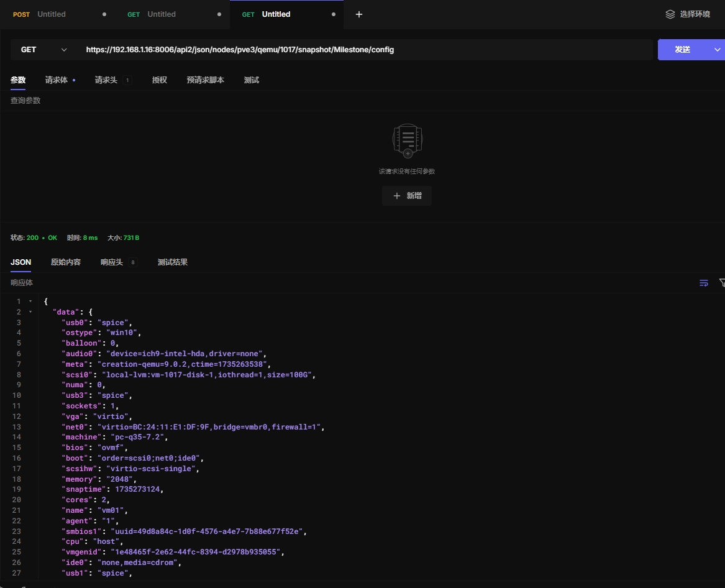Open the 预请求脚本 tab

coord(205,80)
